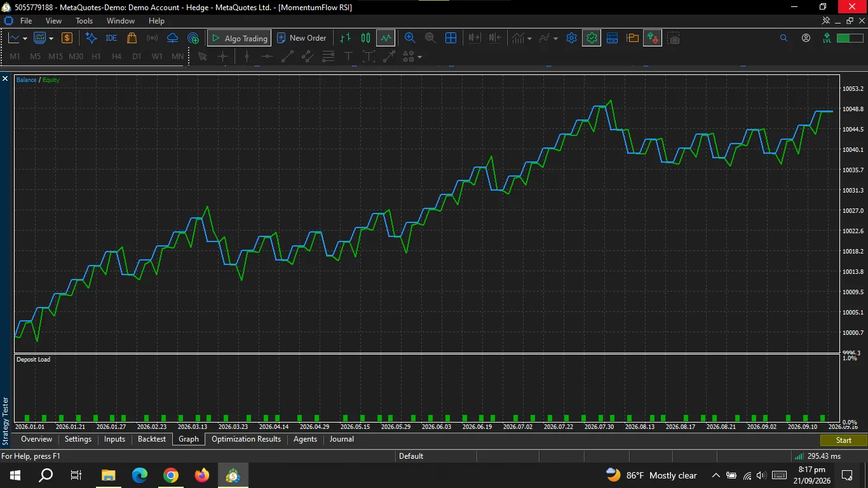
Task: Zoom in the chart with magnifier plus
Action: click(x=410, y=38)
